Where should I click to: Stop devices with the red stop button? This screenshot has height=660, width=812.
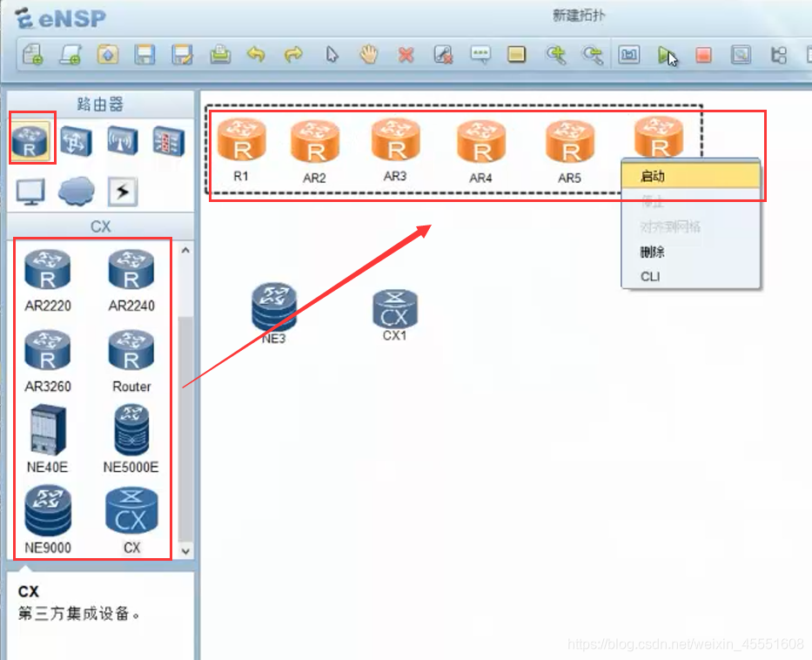coord(704,54)
